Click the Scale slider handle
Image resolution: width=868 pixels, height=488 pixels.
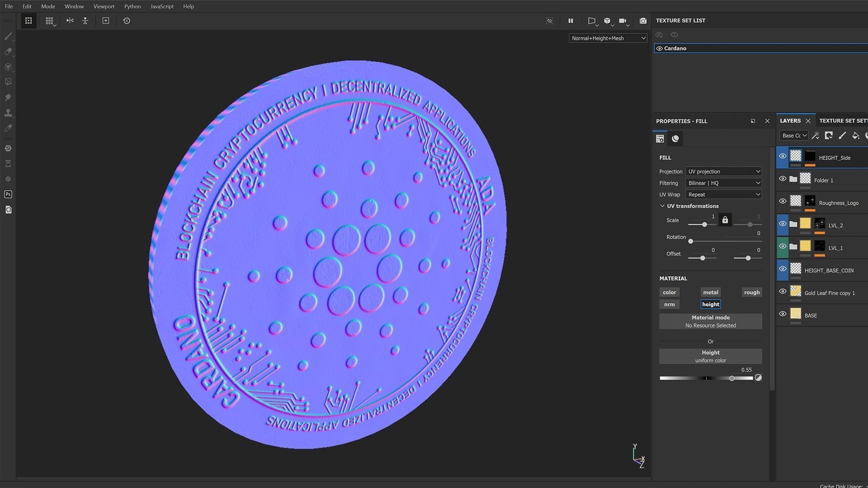704,225
